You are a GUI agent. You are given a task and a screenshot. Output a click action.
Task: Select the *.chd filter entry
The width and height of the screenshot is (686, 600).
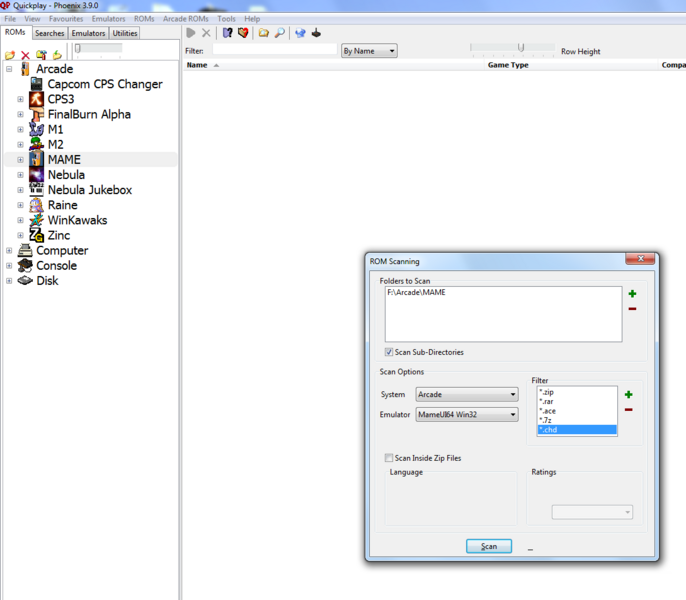pyautogui.click(x=577, y=430)
